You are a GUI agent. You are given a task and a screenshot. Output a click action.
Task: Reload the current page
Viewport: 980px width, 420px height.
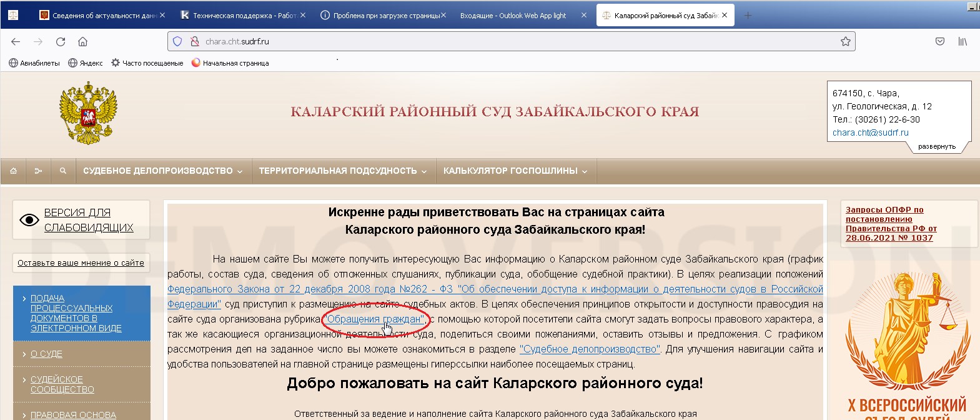tap(61, 41)
